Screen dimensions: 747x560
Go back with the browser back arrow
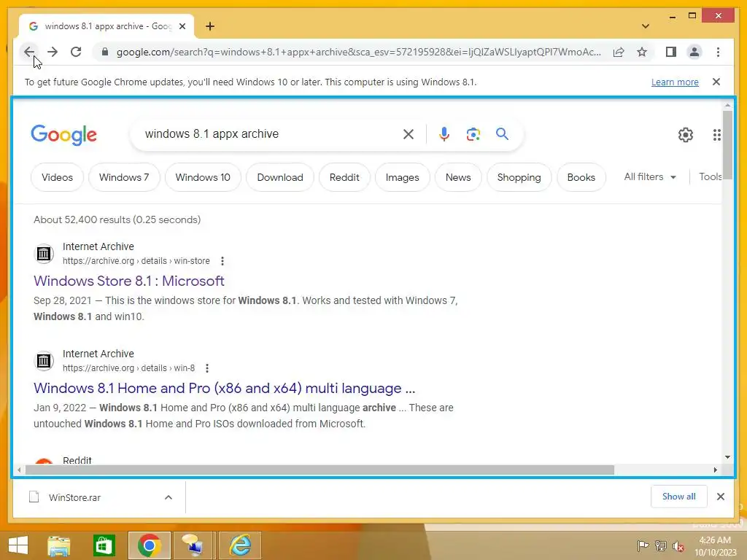(x=29, y=52)
